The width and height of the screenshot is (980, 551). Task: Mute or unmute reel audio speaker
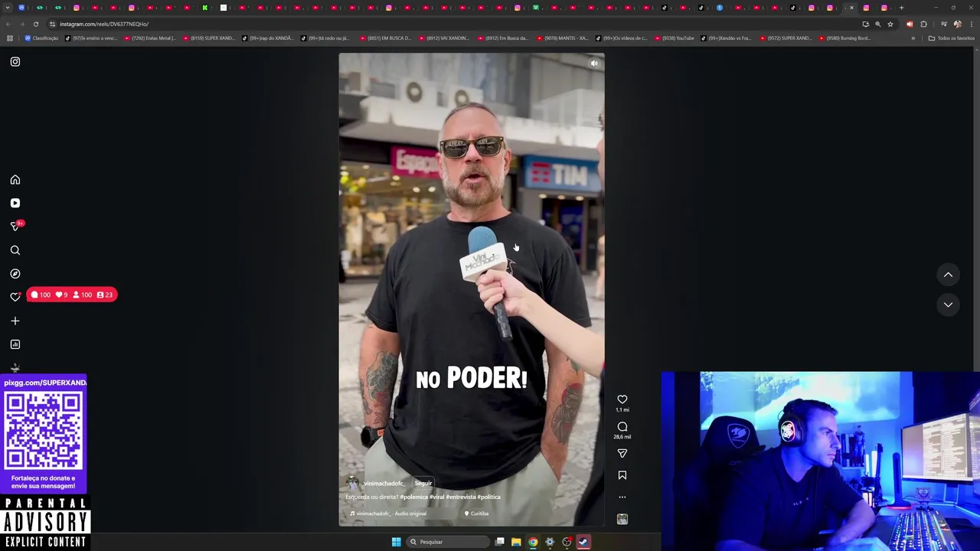[x=594, y=64]
